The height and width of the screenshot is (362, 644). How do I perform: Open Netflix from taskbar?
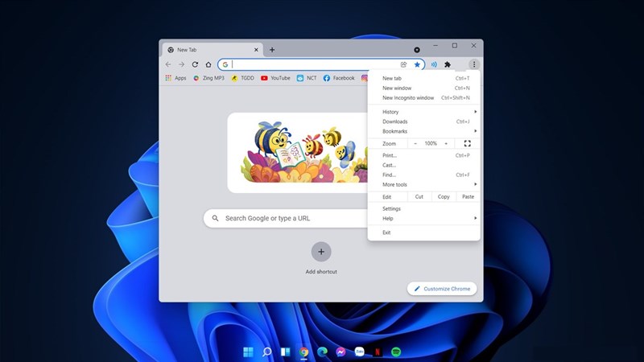378,352
